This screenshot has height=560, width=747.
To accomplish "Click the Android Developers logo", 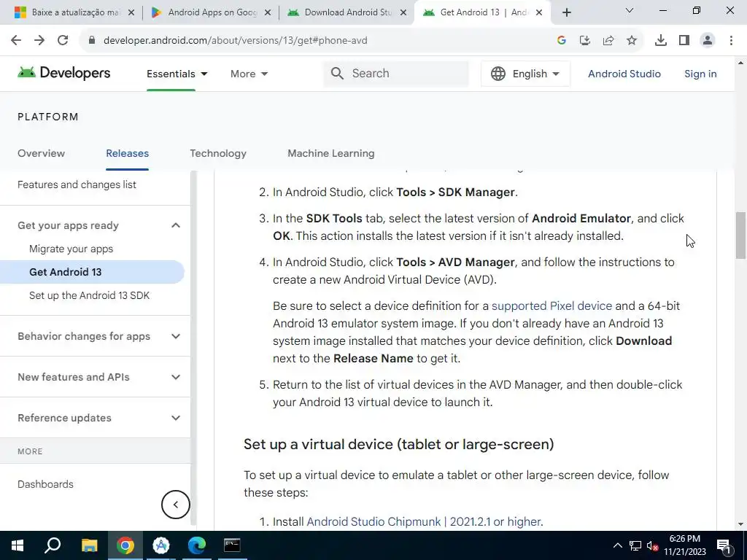I will pos(64,73).
